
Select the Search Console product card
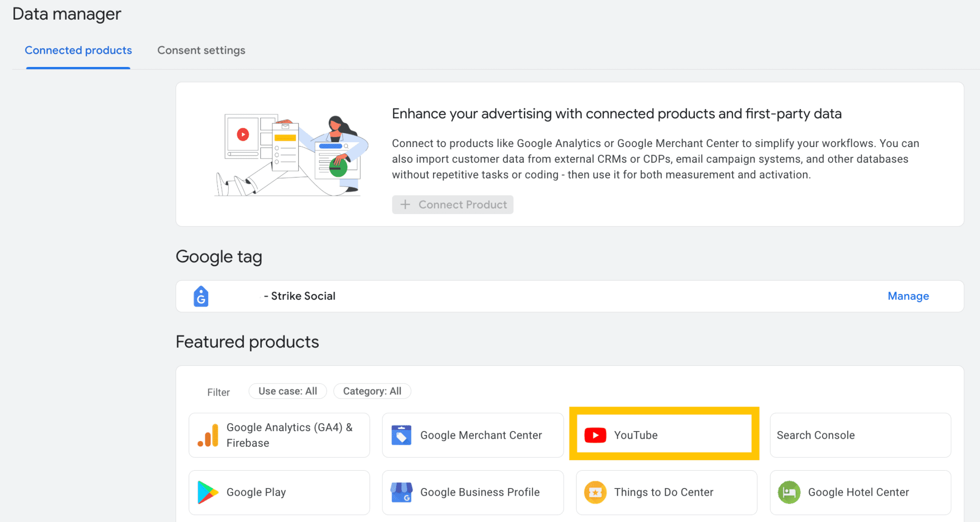(x=860, y=435)
